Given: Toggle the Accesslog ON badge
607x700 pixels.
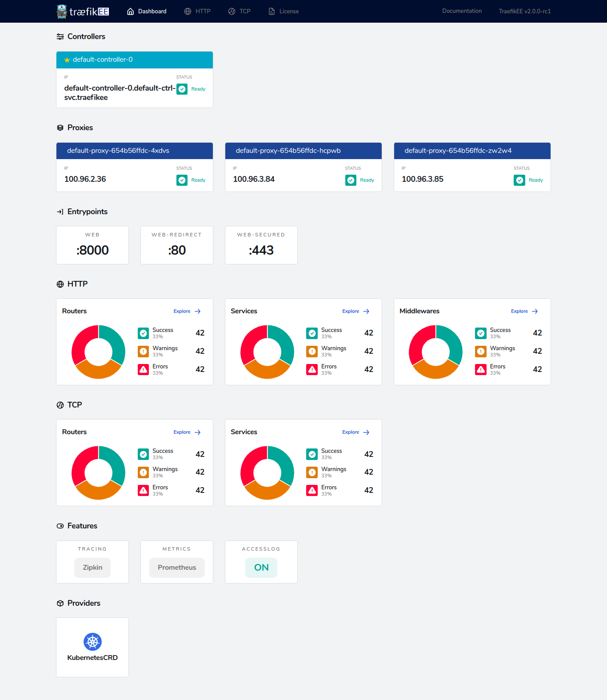Looking at the screenshot, I should (261, 568).
